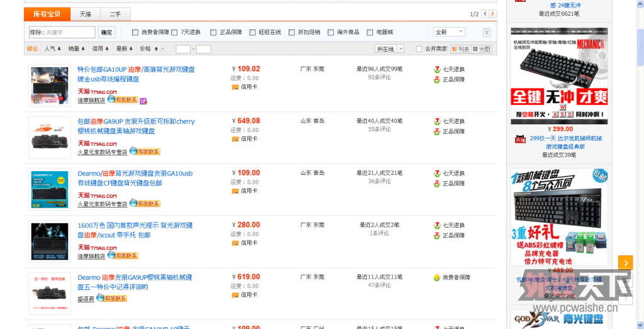This screenshot has height=329, width=644.
Task: Tick the 折扣促销 checkbox
Action: 292,32
